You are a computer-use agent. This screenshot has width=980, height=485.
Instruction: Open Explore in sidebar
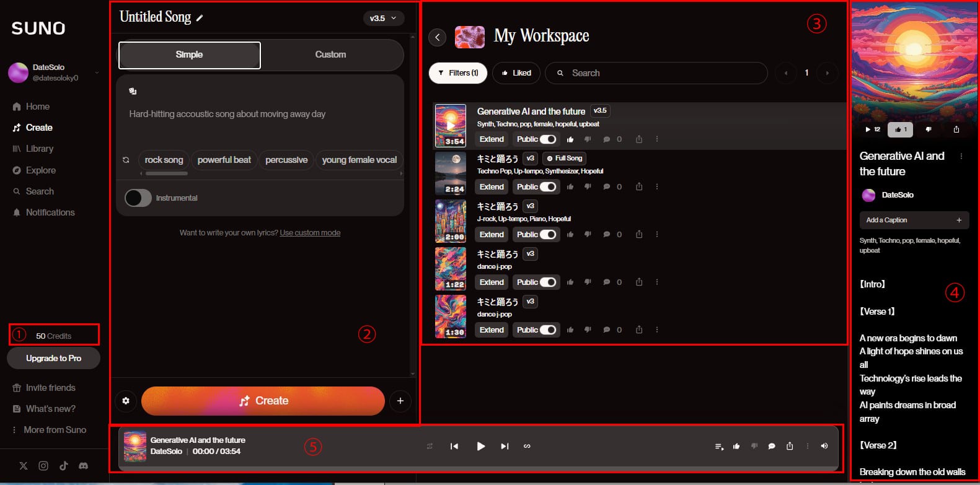click(x=34, y=170)
